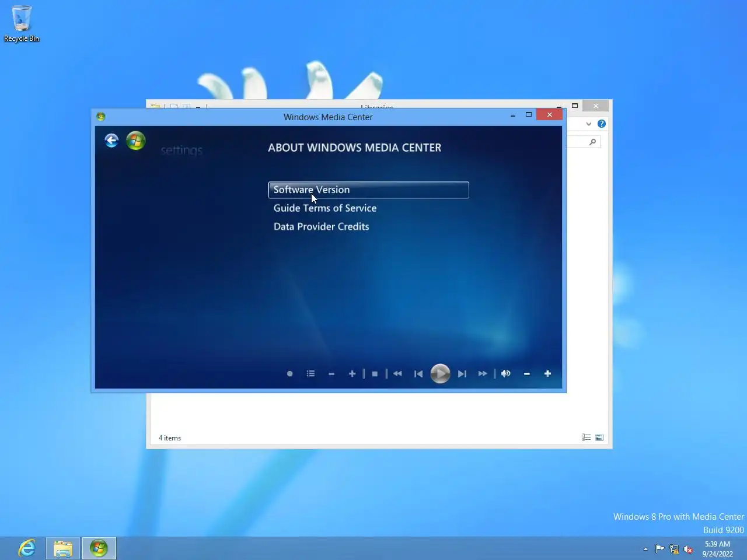
Task: Click Media Center title bar icon
Action: coord(100,117)
